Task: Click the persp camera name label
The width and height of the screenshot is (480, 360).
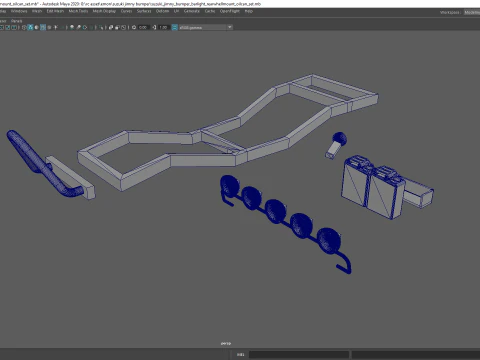Action: coord(226,343)
